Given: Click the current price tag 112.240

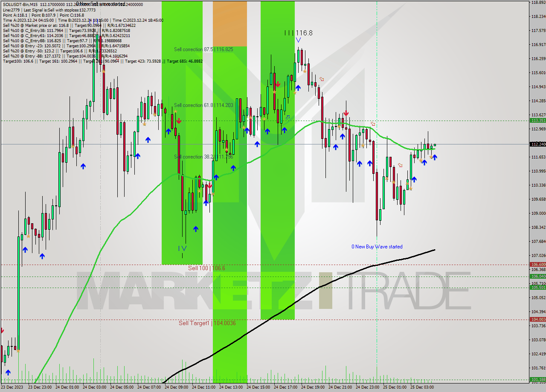Looking at the screenshot, I should click(537, 144).
